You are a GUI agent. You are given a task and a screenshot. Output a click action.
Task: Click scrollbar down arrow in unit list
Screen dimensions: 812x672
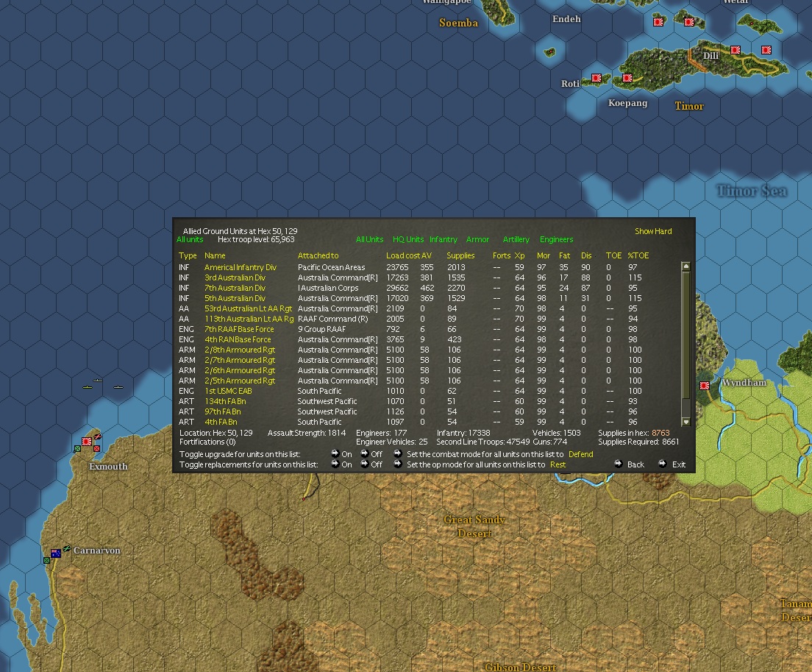click(x=686, y=422)
